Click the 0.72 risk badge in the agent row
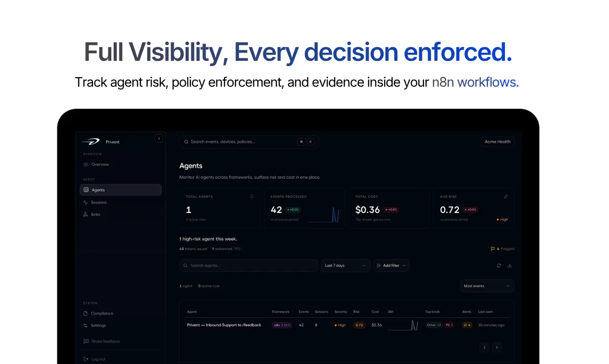 coord(359,325)
